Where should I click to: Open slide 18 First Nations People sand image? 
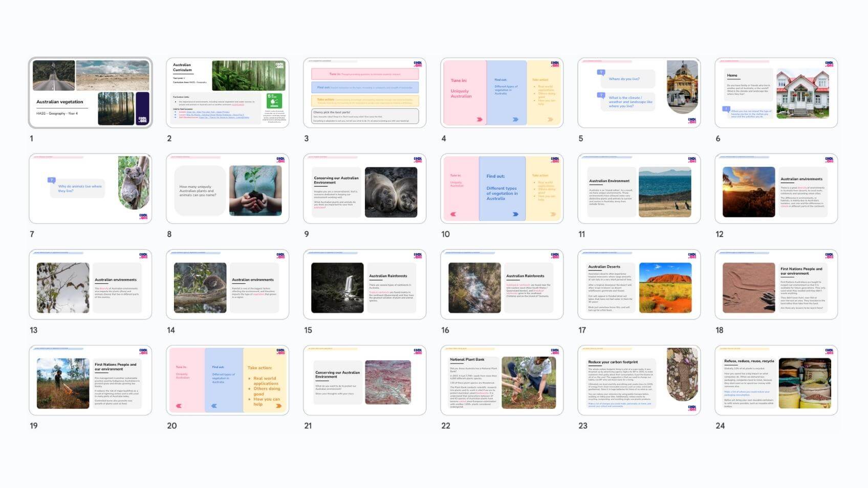coord(776,284)
